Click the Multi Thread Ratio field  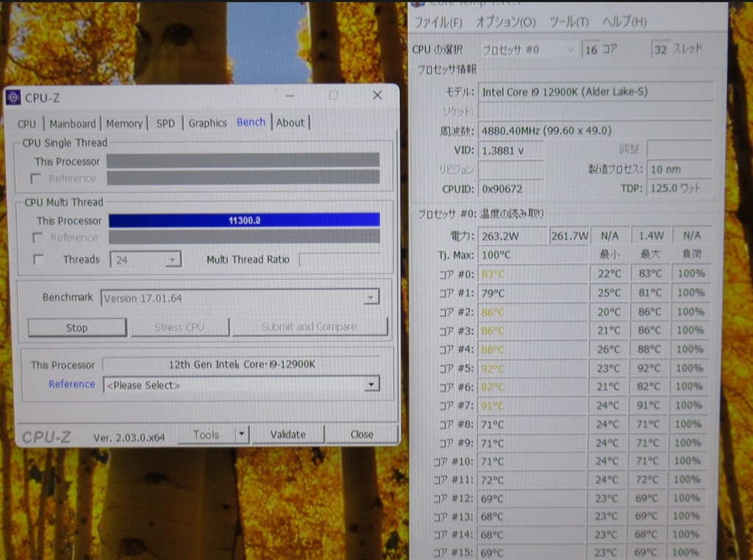click(x=340, y=259)
